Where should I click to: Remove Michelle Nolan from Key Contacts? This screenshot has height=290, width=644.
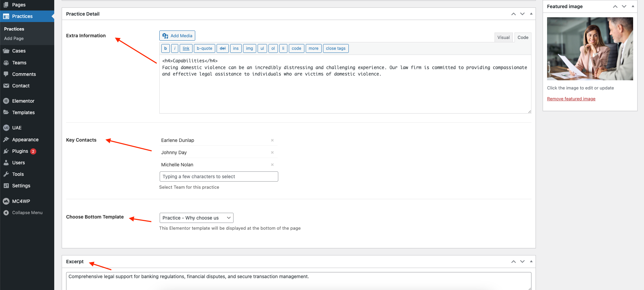coord(272,165)
